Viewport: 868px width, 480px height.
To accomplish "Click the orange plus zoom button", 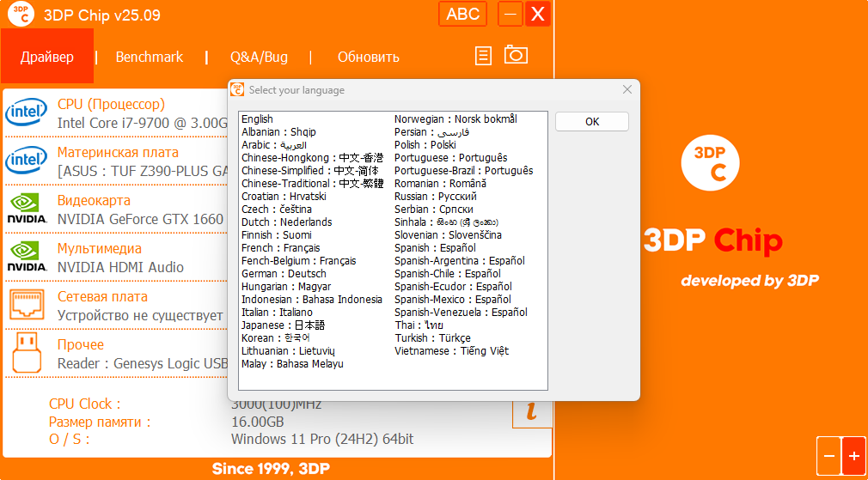I will point(853,456).
